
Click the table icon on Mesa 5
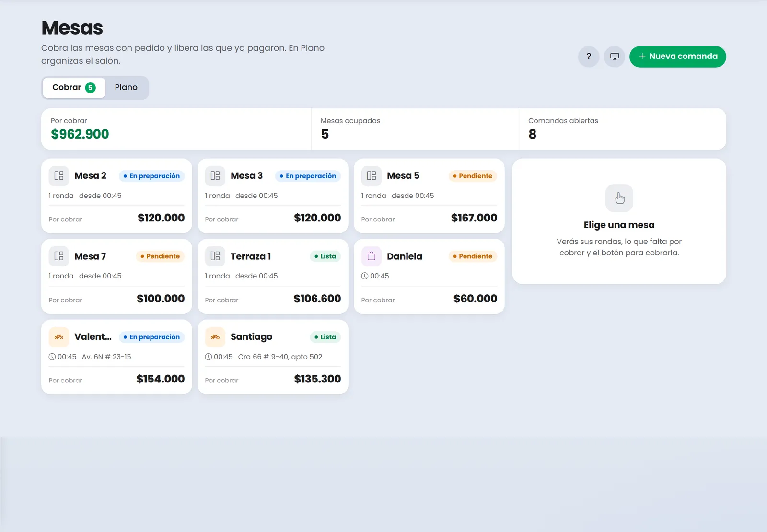(372, 176)
